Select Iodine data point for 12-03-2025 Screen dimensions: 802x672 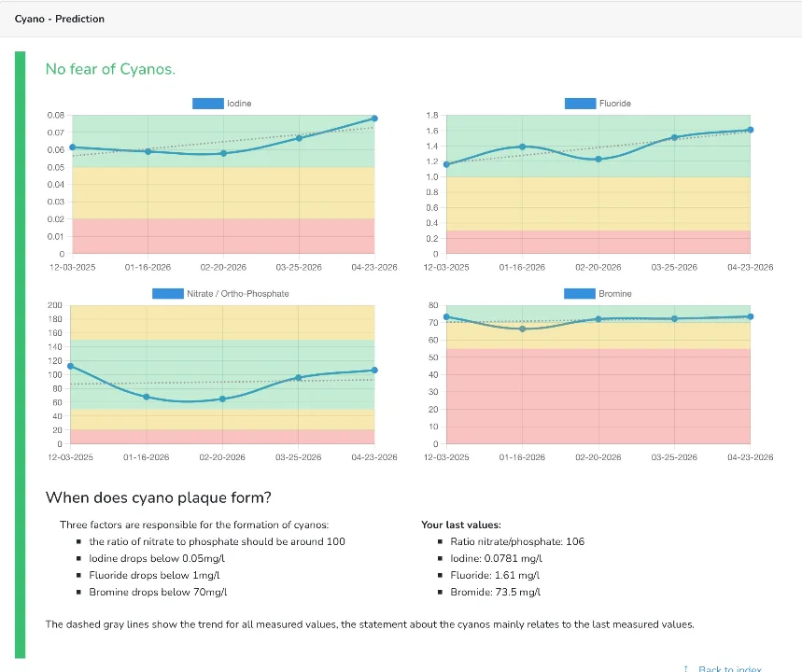(x=73, y=147)
